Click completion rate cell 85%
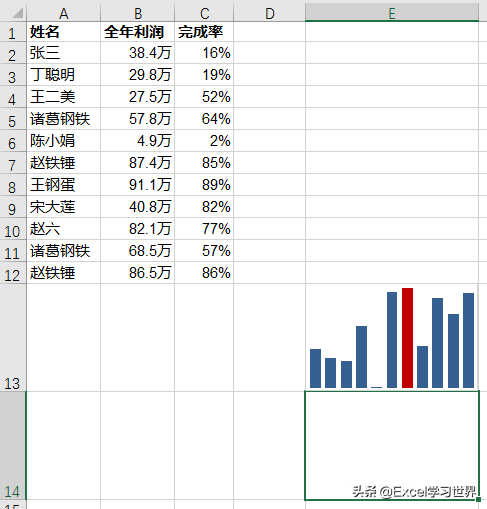This screenshot has height=509, width=487. point(204,163)
